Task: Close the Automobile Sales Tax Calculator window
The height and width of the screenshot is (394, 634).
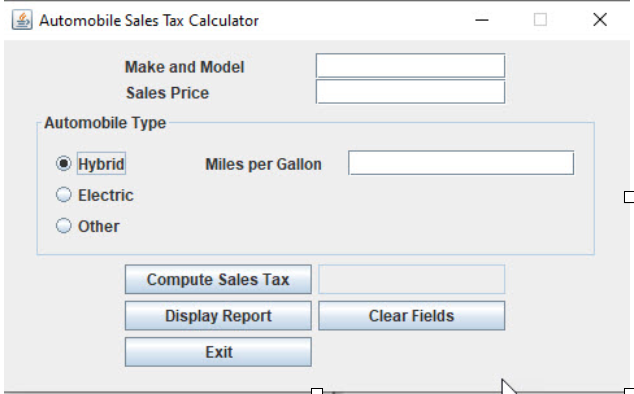Action: click(x=600, y=19)
